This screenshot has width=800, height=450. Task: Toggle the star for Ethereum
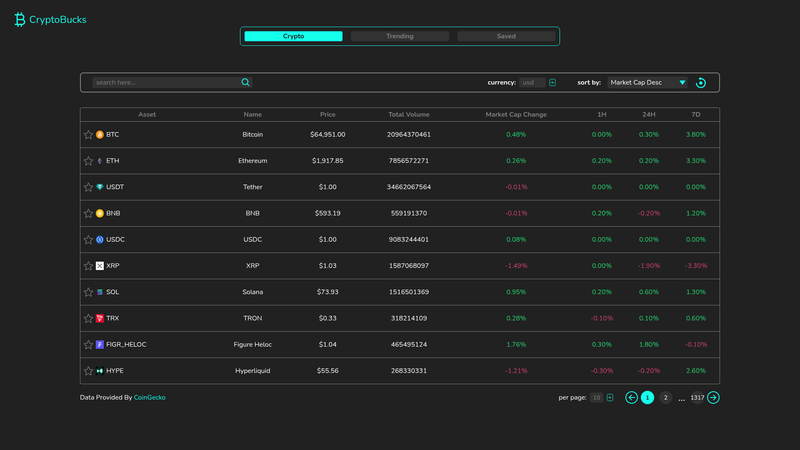coord(88,161)
